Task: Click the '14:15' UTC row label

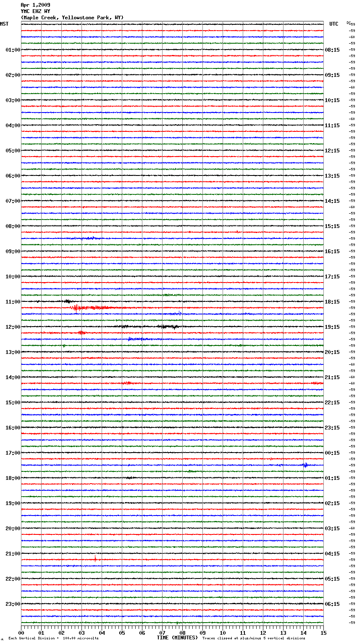Action: 332,201
